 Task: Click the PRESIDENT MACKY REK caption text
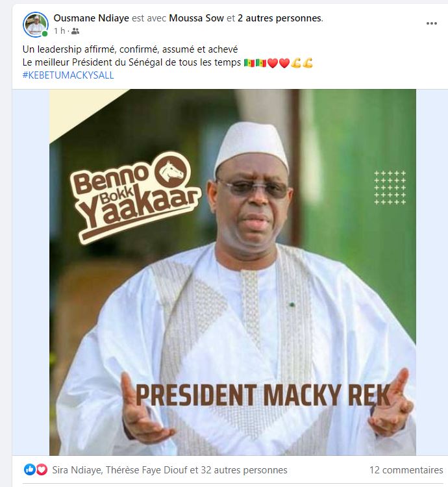pyautogui.click(x=263, y=395)
